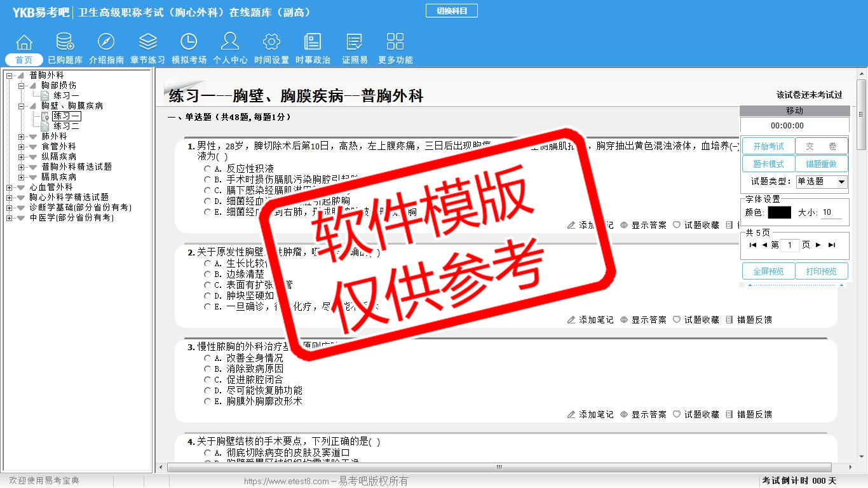Open 模拟考场 clock icon
The image size is (868, 488).
(189, 43)
